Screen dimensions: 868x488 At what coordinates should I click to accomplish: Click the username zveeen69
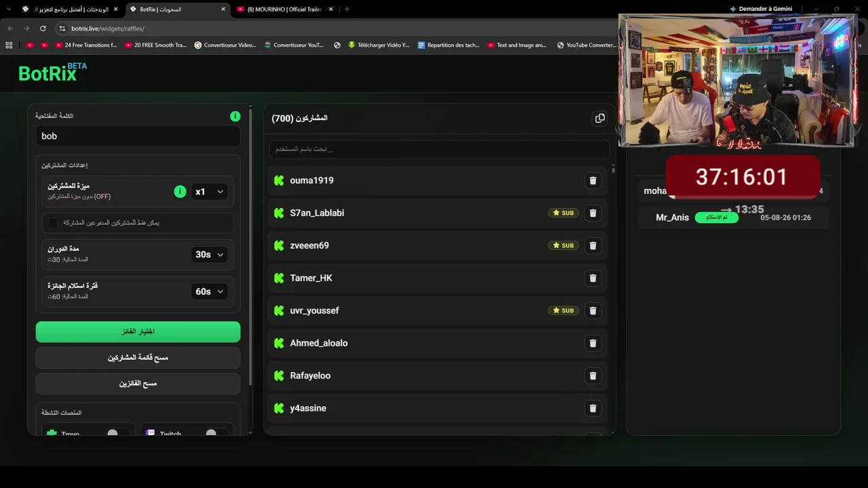click(x=309, y=245)
